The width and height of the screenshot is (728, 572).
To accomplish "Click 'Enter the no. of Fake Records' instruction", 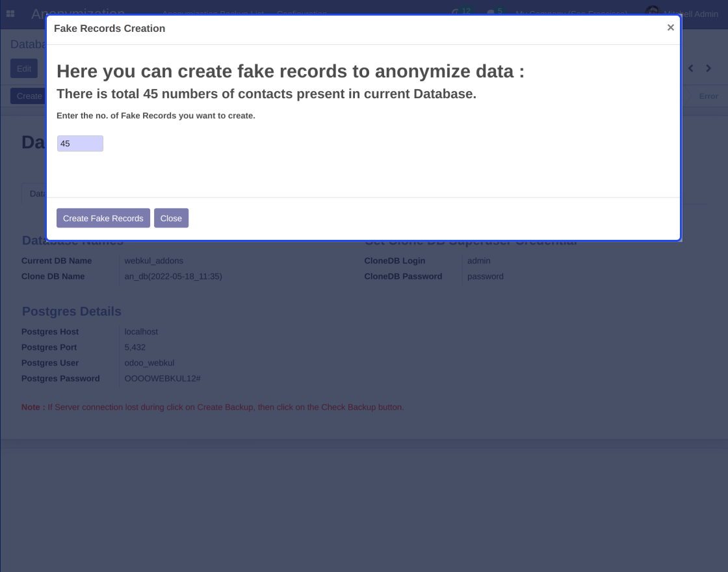I will point(156,116).
